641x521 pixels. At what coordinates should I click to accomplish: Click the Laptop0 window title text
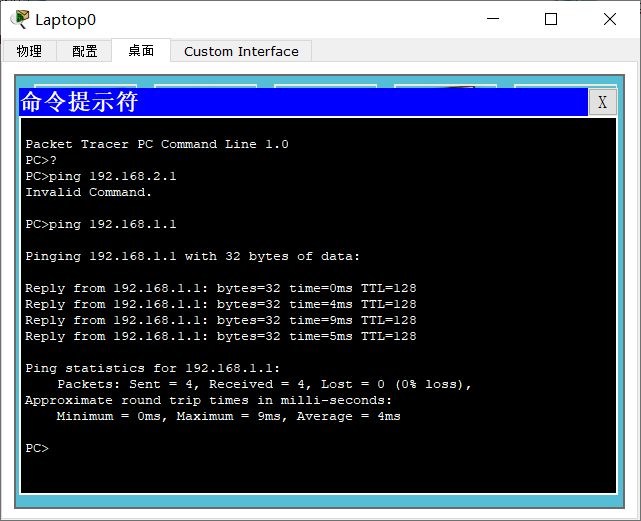(x=65, y=19)
